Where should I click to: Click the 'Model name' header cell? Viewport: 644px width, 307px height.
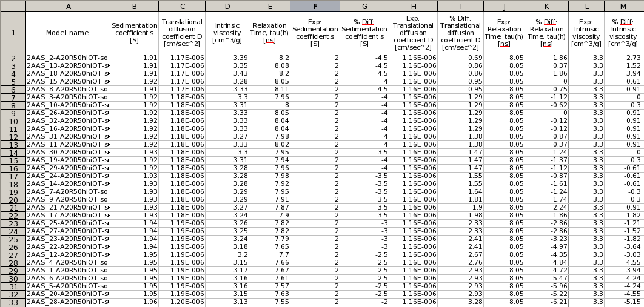point(68,33)
